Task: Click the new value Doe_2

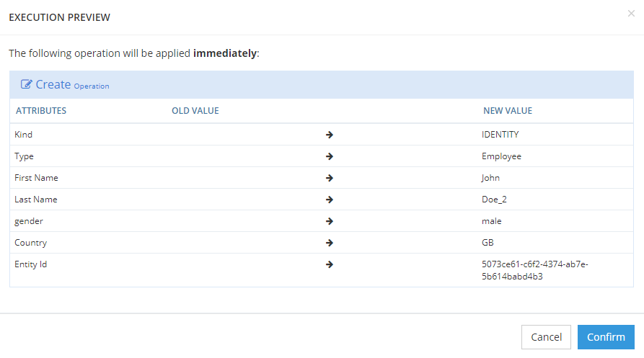Action: click(x=495, y=200)
